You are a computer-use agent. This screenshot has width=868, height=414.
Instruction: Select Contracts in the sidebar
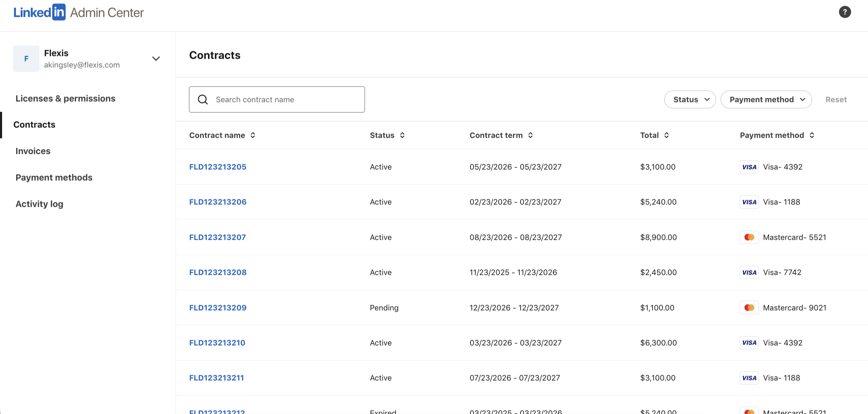point(34,125)
